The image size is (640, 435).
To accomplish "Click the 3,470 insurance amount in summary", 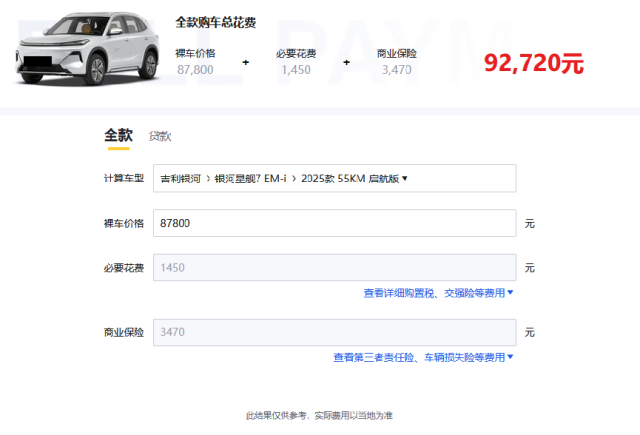I will [396, 69].
